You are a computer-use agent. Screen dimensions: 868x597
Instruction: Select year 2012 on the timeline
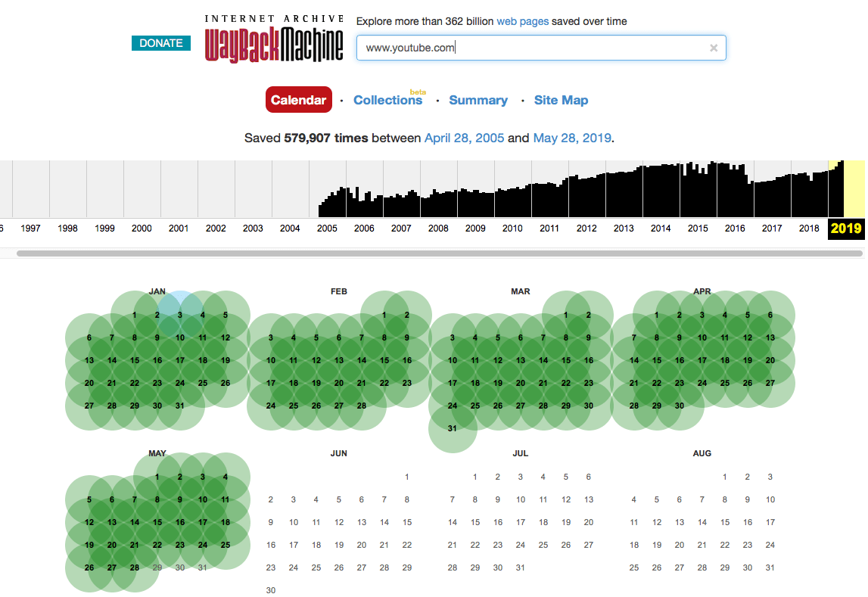[x=586, y=229]
